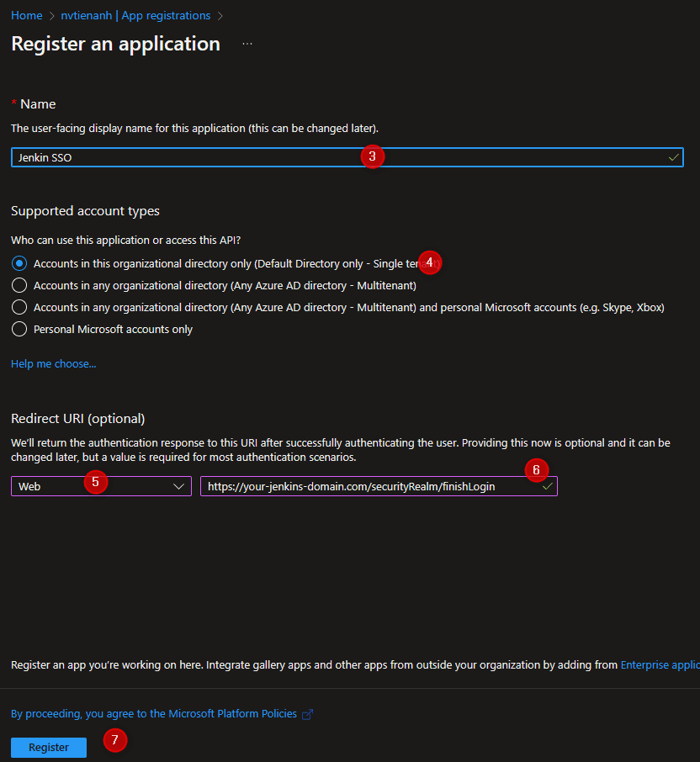Pick Personal Microsoft accounts only

(x=19, y=329)
